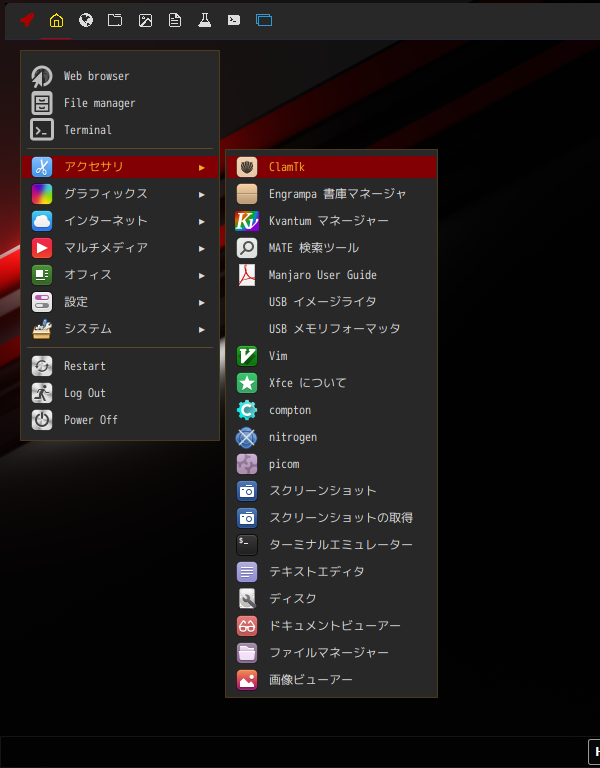This screenshot has height=768, width=600.
Task: Click the 画像ビューアー picture icon
Action: coord(247,680)
